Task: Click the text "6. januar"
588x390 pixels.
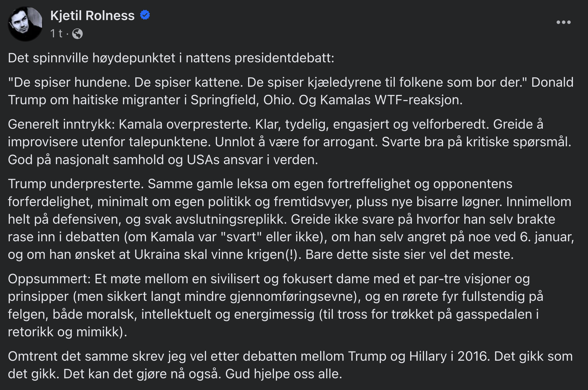Action: pyautogui.click(x=547, y=237)
